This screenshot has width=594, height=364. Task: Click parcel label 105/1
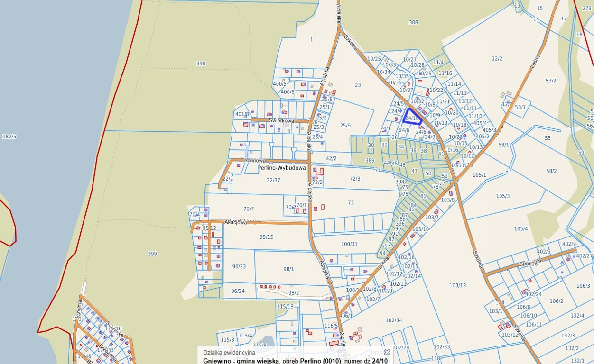point(479,175)
